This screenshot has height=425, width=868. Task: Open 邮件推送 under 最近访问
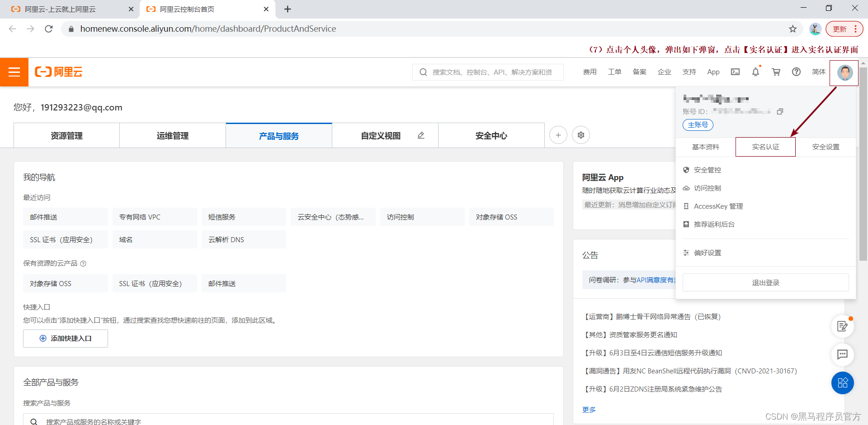point(66,217)
